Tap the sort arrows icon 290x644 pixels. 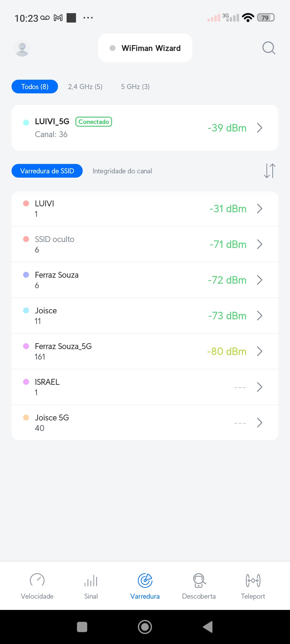[270, 171]
